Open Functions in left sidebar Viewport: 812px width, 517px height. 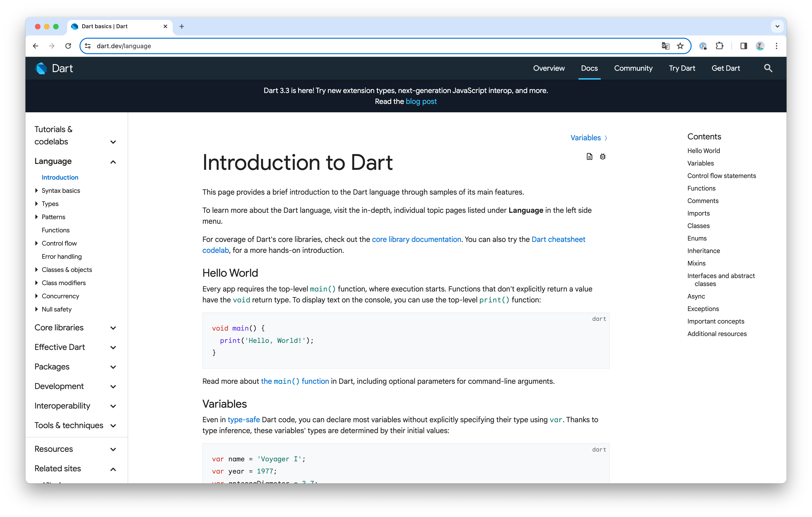point(56,230)
